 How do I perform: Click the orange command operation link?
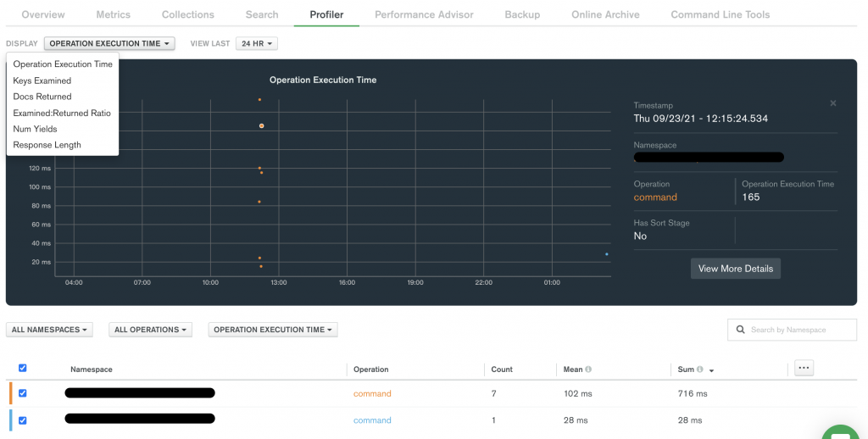[372, 393]
